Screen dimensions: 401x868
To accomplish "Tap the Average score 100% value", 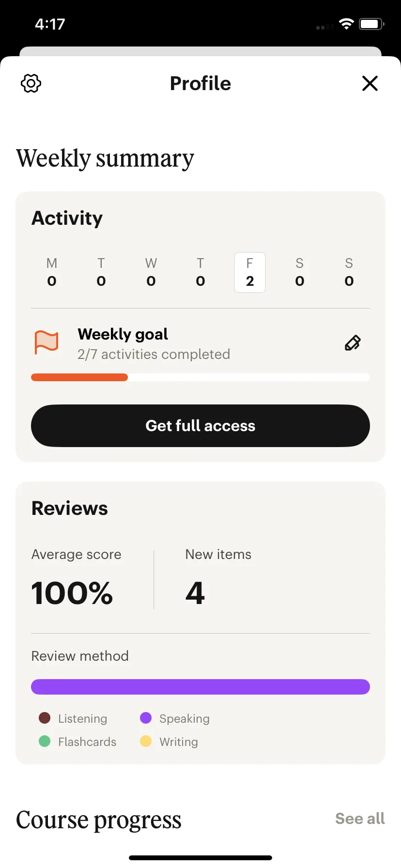I will coord(72,593).
